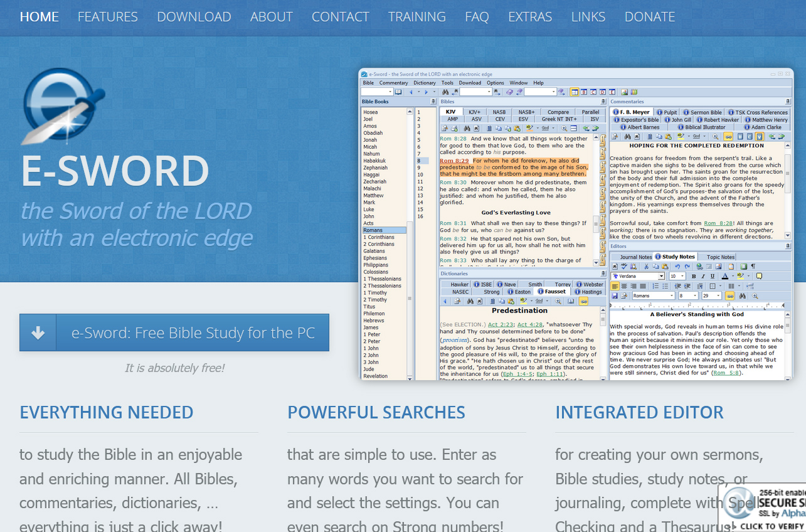The width and height of the screenshot is (806, 532).
Task: Click the e-Sword free download button
Action: pos(174,333)
